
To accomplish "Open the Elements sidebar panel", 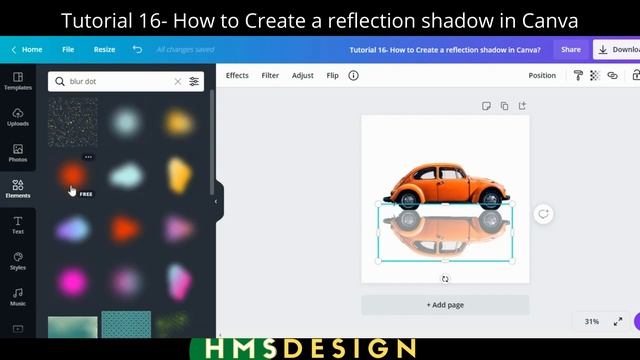I will click(x=18, y=189).
